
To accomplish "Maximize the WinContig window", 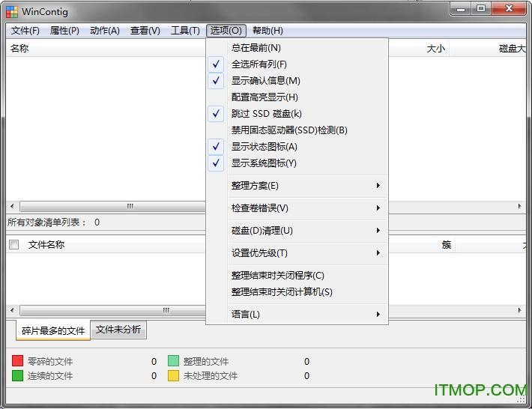I will (481, 9).
